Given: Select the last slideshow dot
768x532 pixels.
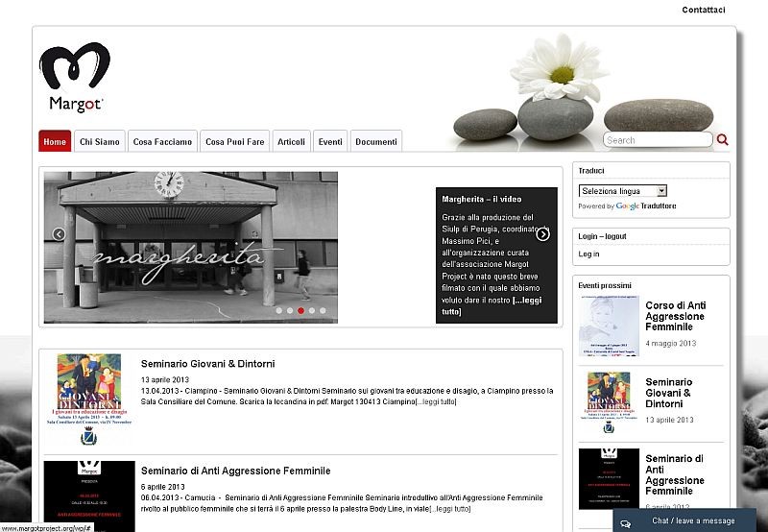Looking at the screenshot, I should coord(323,311).
